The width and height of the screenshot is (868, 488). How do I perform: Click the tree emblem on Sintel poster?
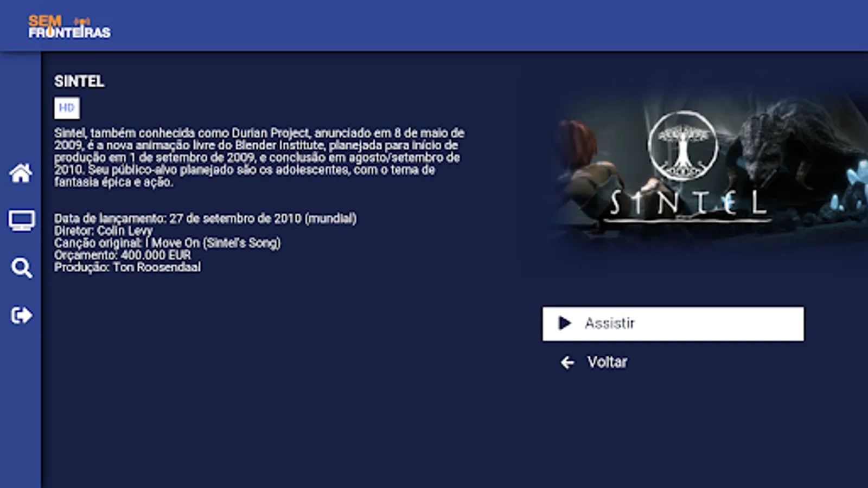(682, 145)
